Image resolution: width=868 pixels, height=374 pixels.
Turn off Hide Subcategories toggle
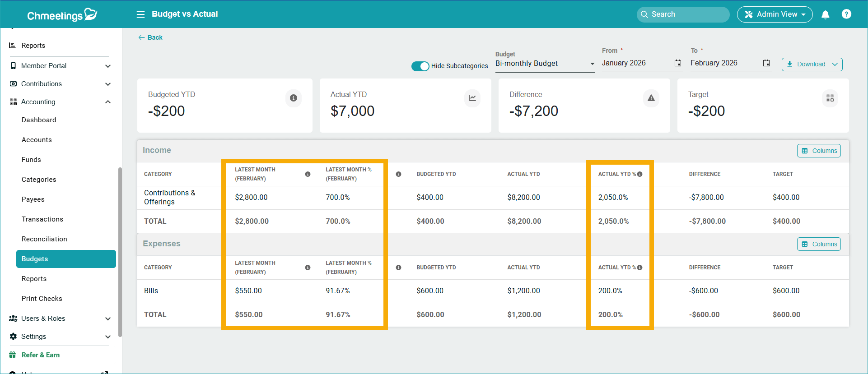point(420,66)
